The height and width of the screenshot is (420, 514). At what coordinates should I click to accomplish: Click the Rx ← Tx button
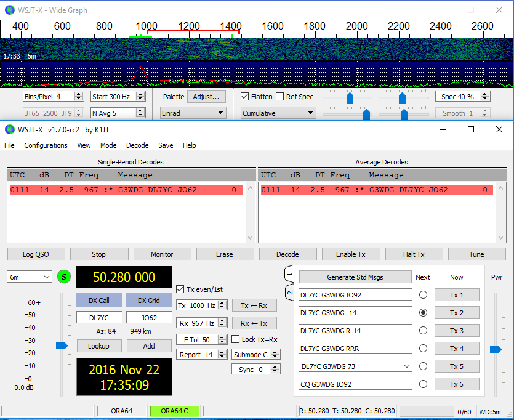[x=254, y=323]
